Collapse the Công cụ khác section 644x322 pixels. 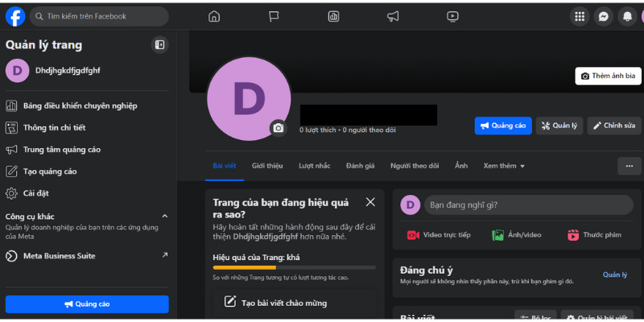coord(165,216)
